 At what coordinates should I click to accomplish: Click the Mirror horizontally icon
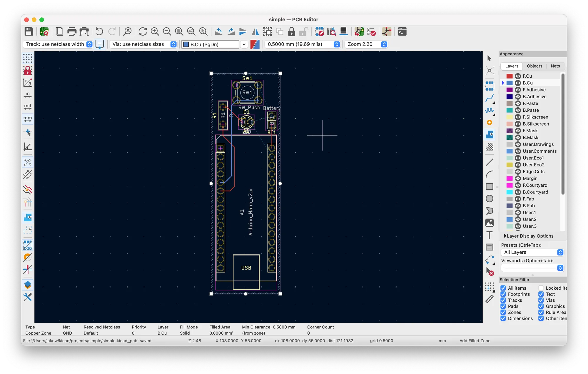pos(255,31)
